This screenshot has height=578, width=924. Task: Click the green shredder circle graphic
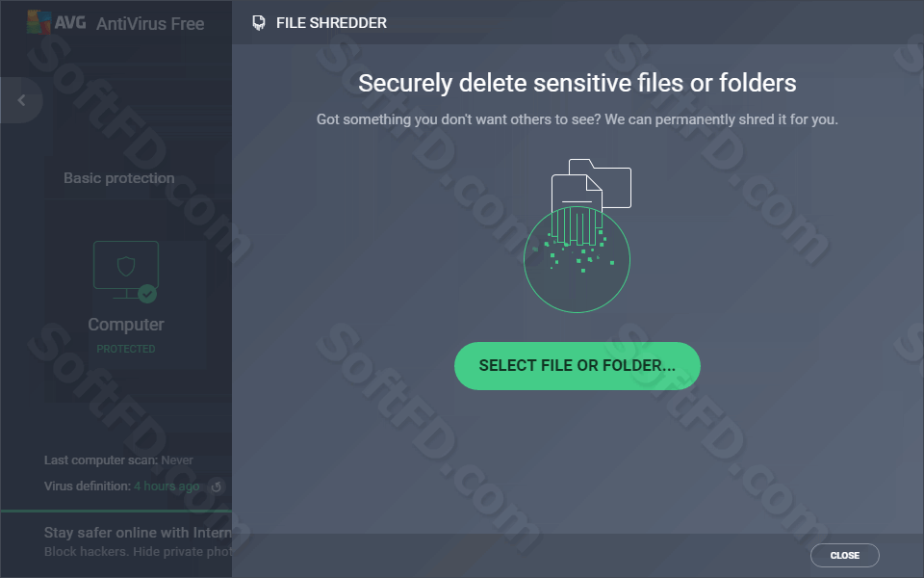pos(577,259)
